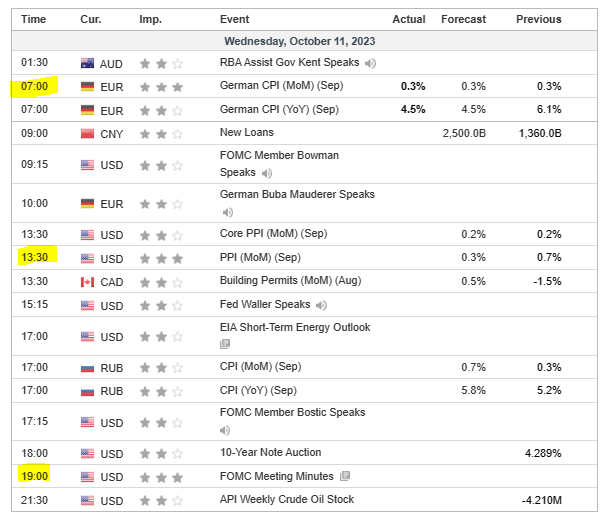
Task: Click the Chinese flag in the CNY row
Action: [87, 132]
